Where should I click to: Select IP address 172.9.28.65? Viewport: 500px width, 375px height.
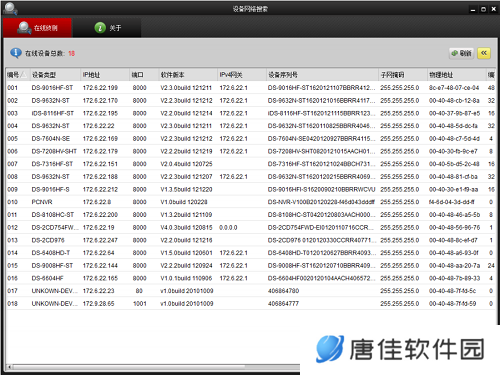tap(98, 303)
